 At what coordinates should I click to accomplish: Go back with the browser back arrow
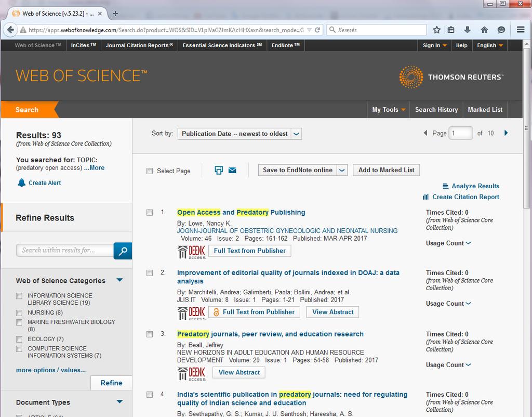point(10,30)
